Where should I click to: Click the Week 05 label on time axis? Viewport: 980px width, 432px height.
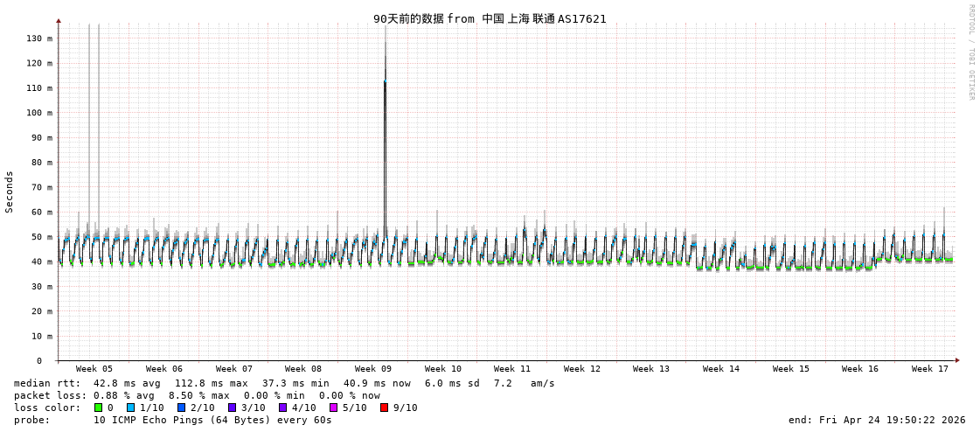pos(94,369)
